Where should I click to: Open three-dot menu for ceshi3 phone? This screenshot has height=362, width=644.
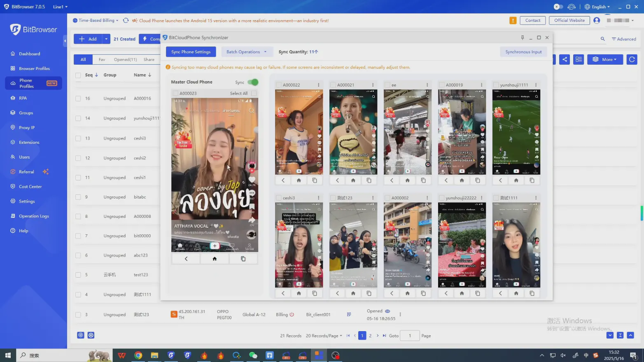319,198
